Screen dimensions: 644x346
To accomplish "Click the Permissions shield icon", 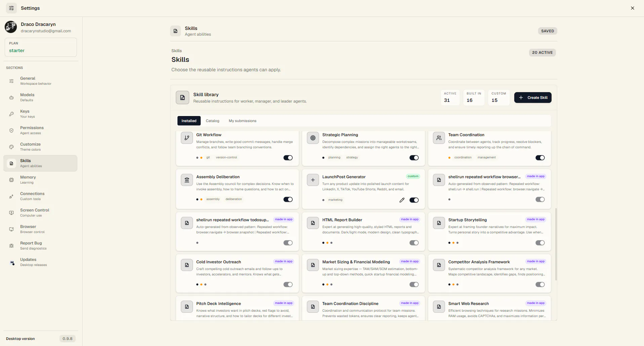I will point(11,130).
